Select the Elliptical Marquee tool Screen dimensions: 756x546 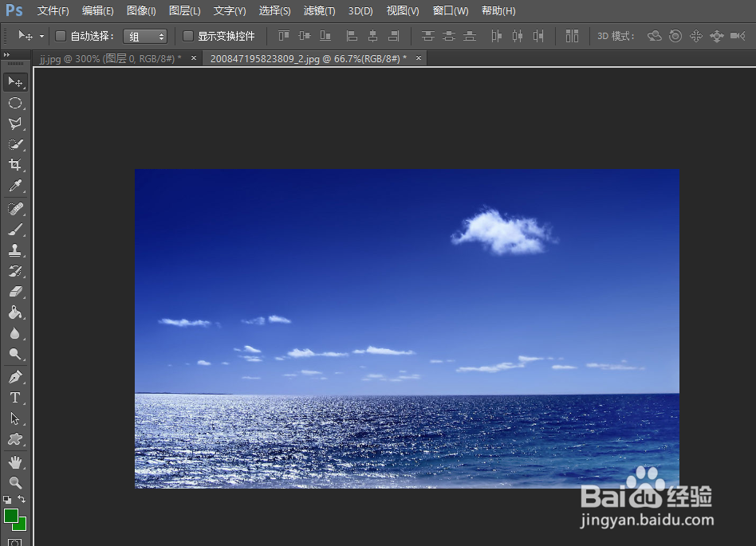[15, 103]
